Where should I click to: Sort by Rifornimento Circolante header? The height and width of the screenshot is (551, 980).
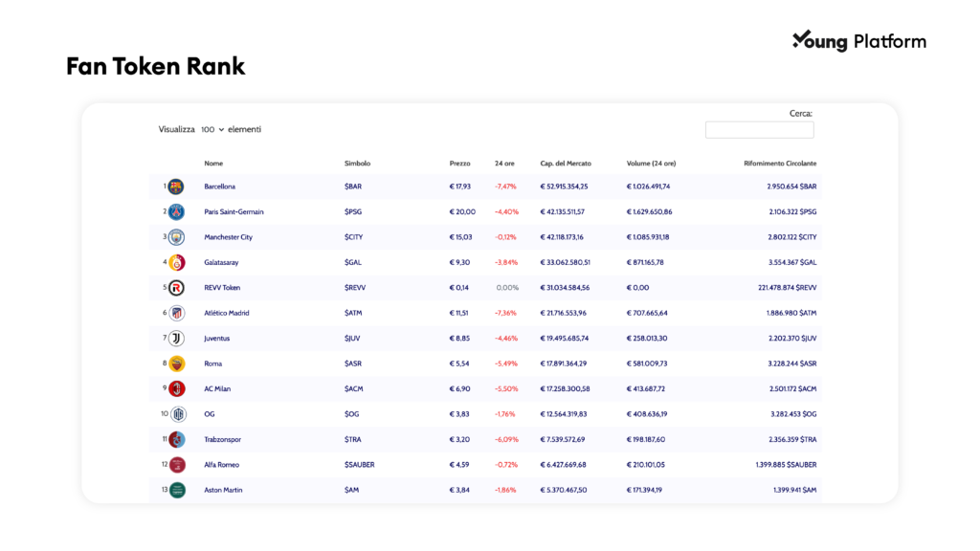[x=780, y=164]
